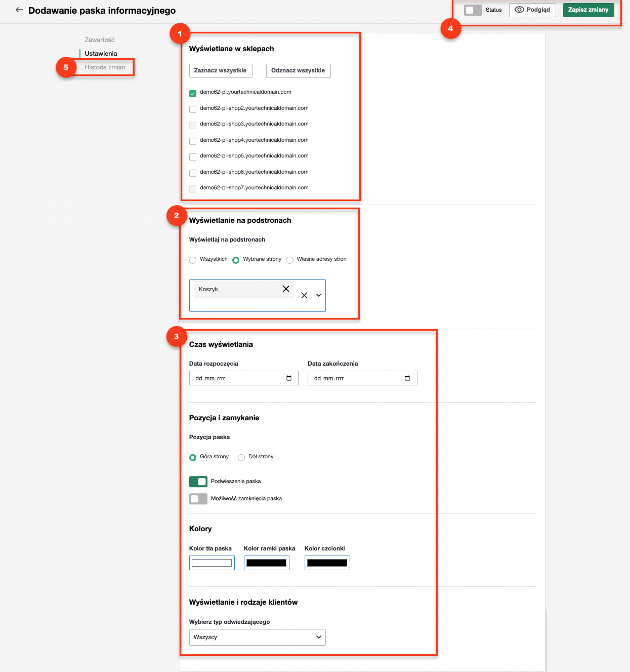Image resolution: width=630 pixels, height=672 pixels.
Task: Clear all selected pages in multiselect
Action: 304,295
